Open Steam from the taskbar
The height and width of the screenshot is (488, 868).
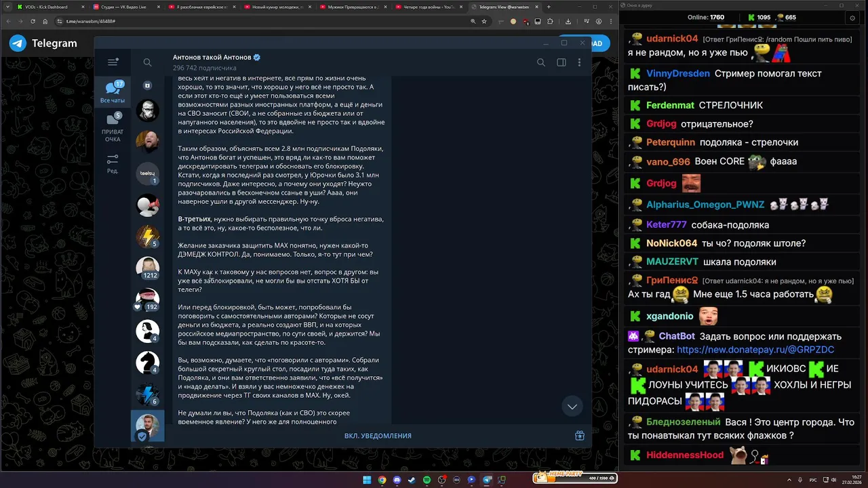click(412, 480)
